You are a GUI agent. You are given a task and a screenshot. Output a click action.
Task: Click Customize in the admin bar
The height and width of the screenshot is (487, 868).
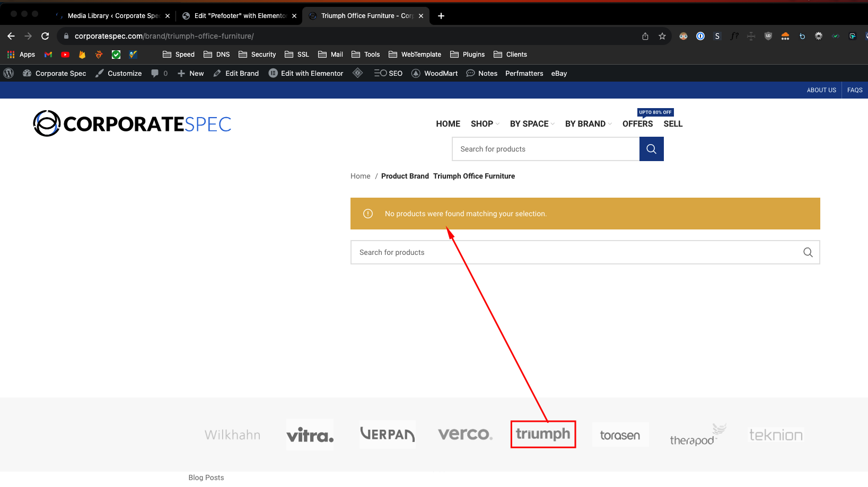(x=119, y=73)
